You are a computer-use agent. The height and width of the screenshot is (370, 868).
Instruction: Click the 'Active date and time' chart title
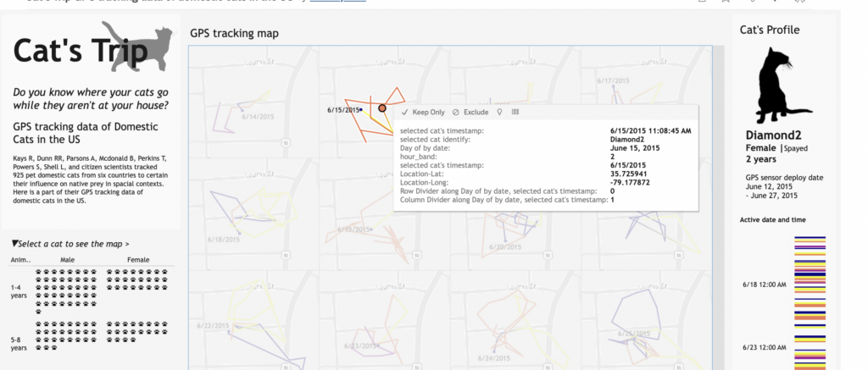[772, 219]
